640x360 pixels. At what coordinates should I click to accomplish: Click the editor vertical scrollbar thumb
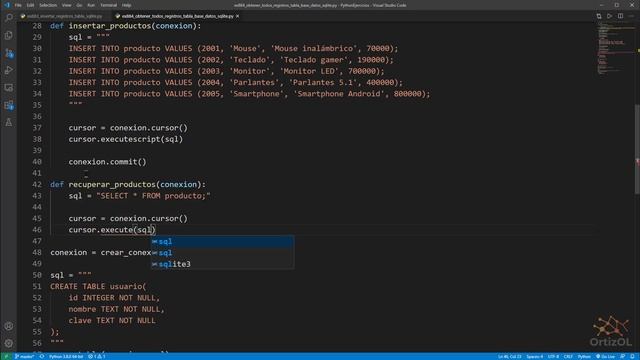coord(637,150)
